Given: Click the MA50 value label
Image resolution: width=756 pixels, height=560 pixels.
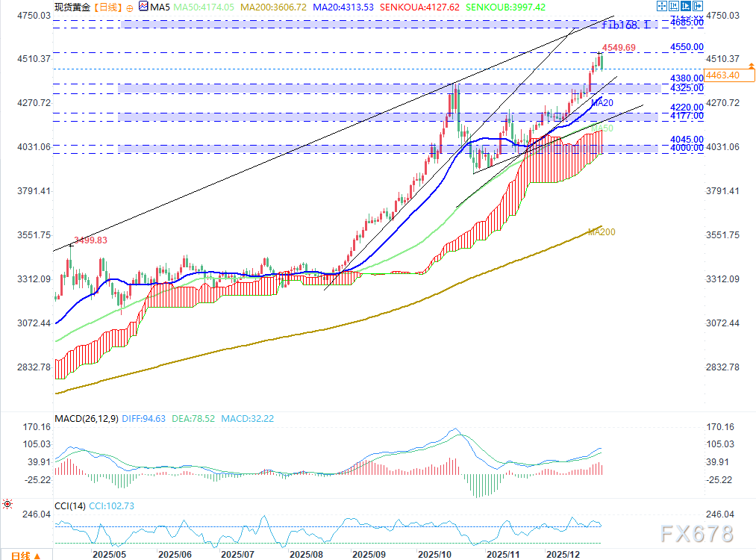Looking at the screenshot, I should (x=204, y=7).
